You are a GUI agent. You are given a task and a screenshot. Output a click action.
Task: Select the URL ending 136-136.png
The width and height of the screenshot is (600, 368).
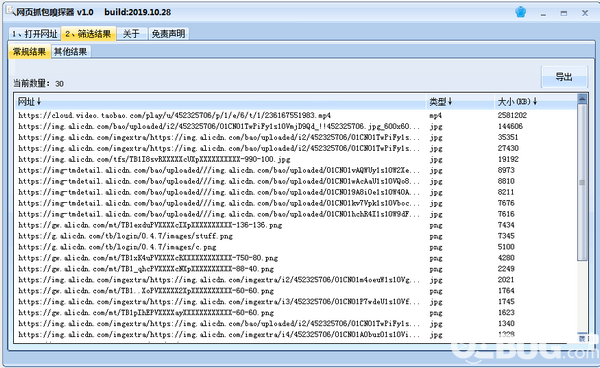pos(295,225)
